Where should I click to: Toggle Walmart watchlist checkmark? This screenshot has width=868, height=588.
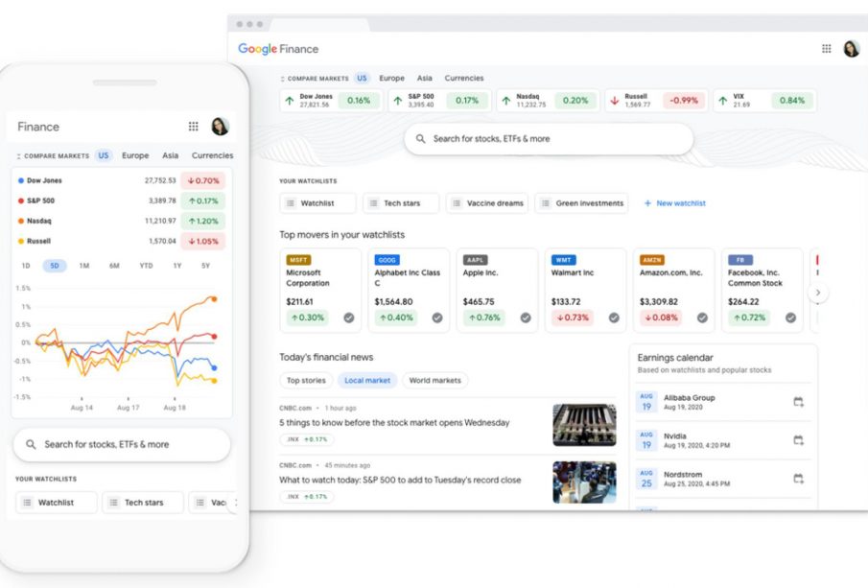pyautogui.click(x=614, y=318)
